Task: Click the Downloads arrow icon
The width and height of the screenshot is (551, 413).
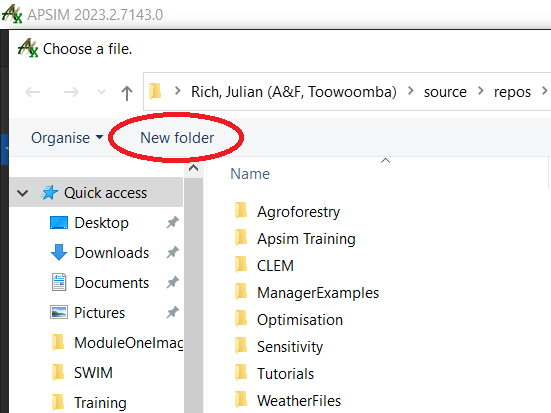Action: coord(59,252)
